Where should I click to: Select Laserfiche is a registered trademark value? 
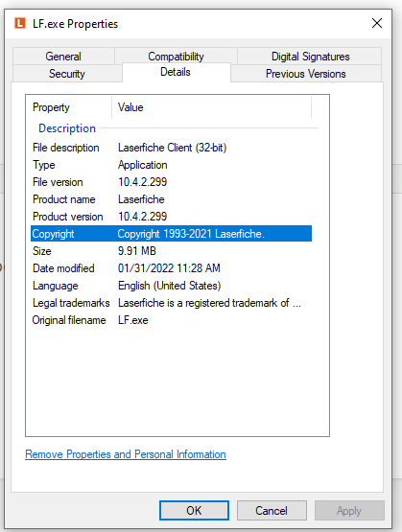click(x=209, y=303)
